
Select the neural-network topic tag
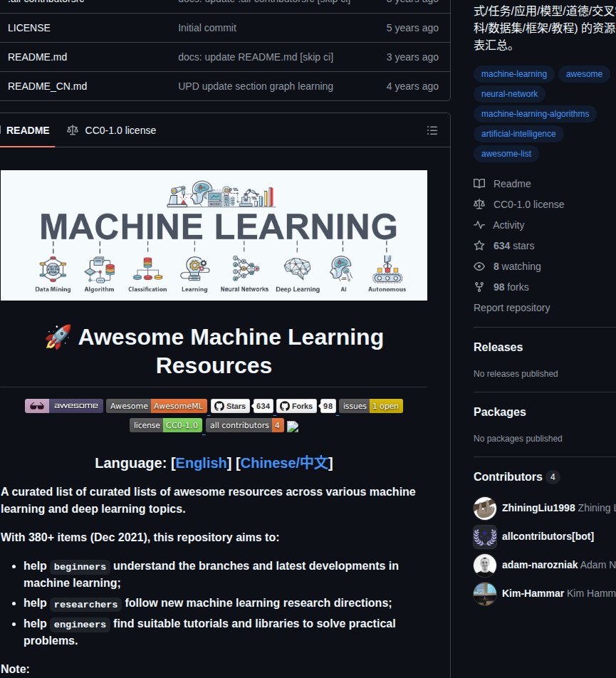509,94
